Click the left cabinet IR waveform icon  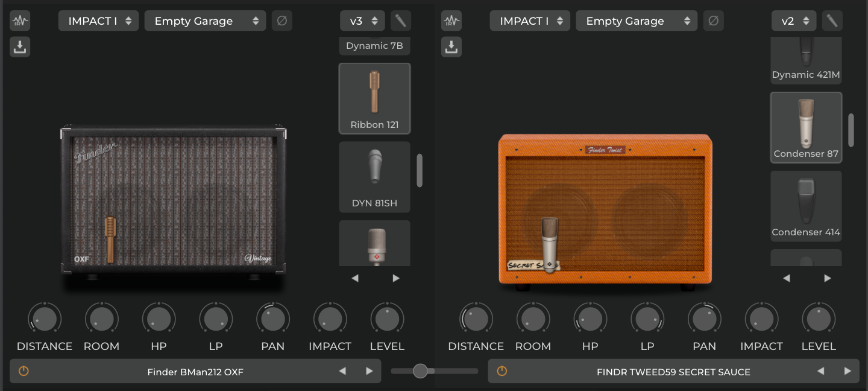tap(20, 21)
